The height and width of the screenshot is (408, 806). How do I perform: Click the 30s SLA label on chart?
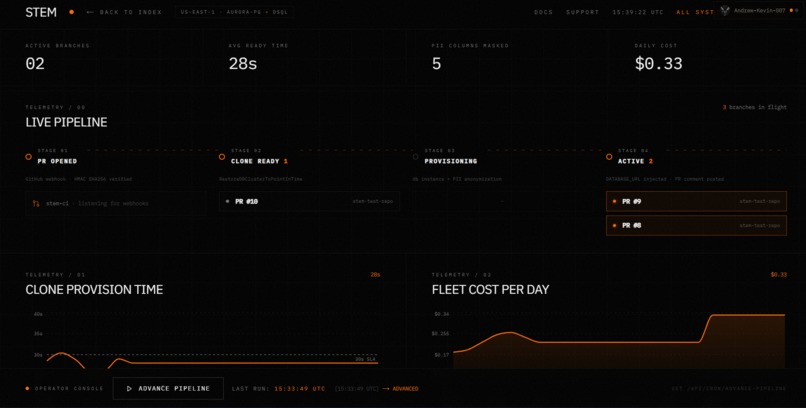click(x=365, y=359)
